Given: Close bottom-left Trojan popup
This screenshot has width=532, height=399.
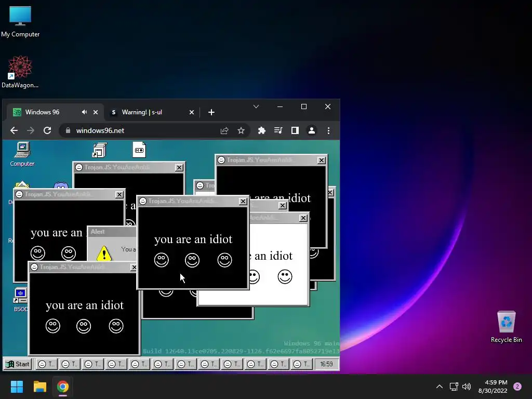Looking at the screenshot, I should [134, 268].
